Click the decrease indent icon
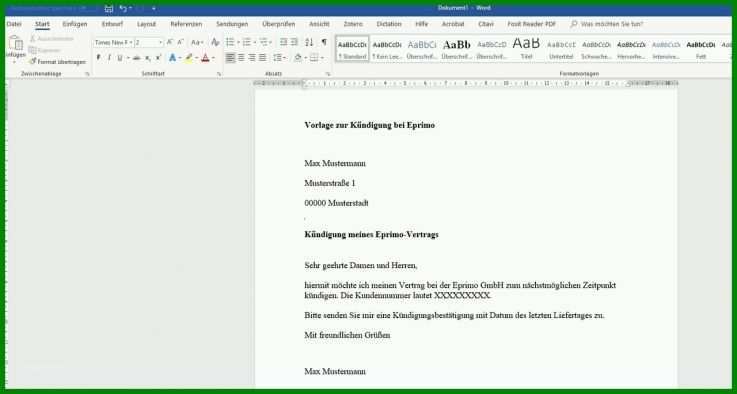The image size is (737, 394). 283,42
